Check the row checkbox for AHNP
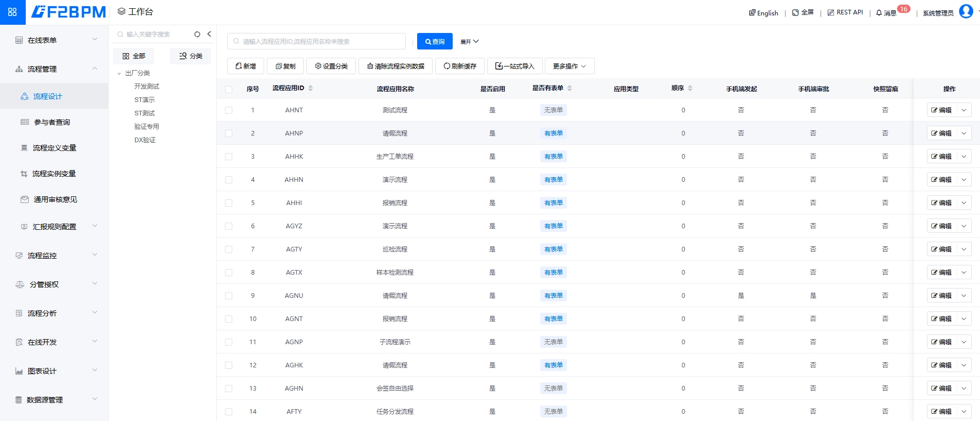980x421 pixels. coord(229,133)
